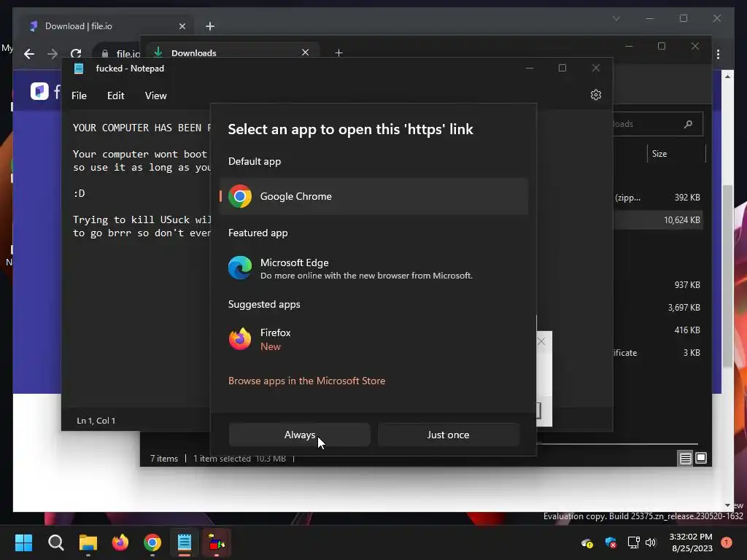Minimize the Notepad window

pyautogui.click(x=530, y=68)
